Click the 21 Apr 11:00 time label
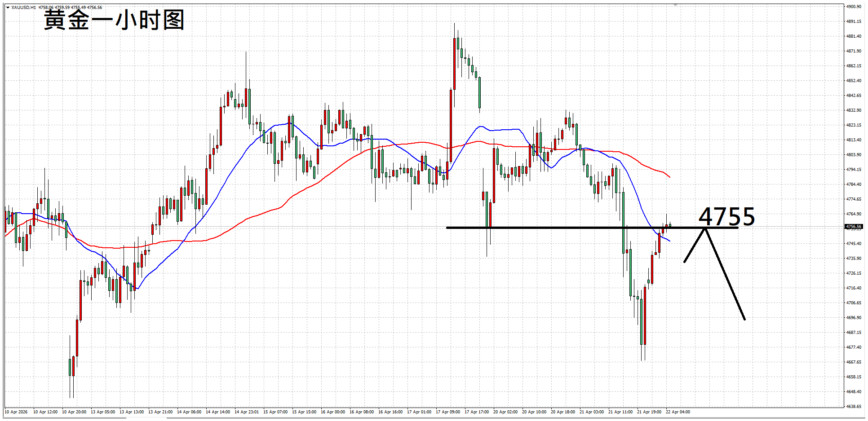Screen dimensions: 868x421 (620, 412)
